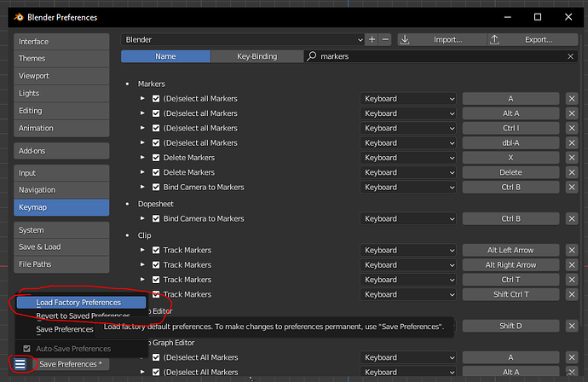588x382 pixels.
Task: Remove the Delete Markers X keymap item
Action: pyautogui.click(x=572, y=158)
